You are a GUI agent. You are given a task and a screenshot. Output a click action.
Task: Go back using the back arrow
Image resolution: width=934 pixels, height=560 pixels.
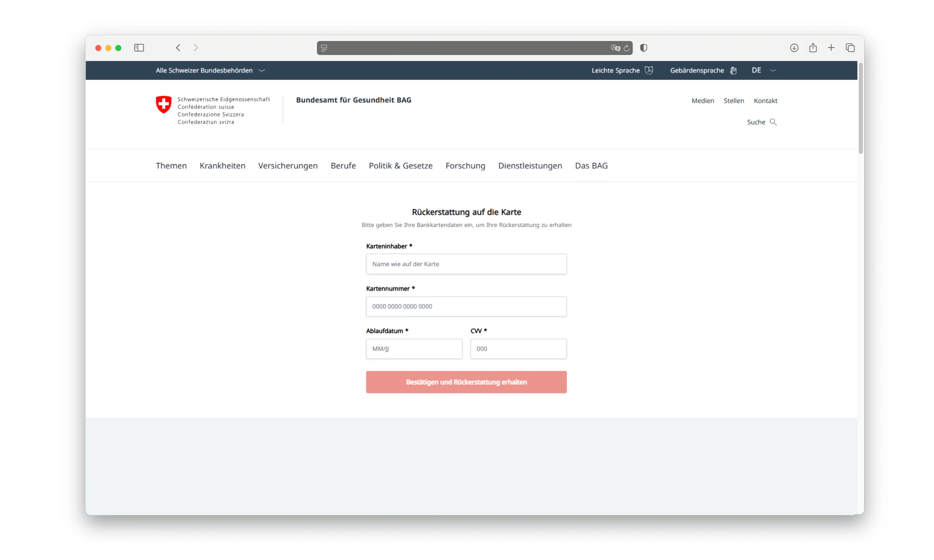click(178, 48)
